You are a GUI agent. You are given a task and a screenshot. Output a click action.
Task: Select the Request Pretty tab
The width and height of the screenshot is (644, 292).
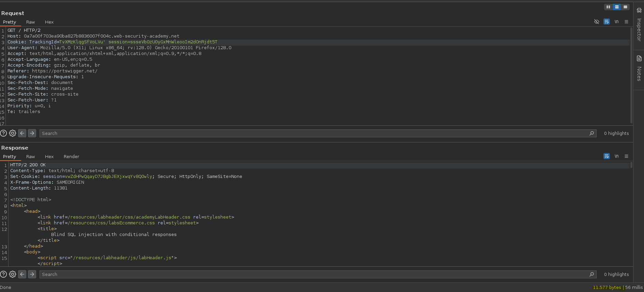(10, 22)
